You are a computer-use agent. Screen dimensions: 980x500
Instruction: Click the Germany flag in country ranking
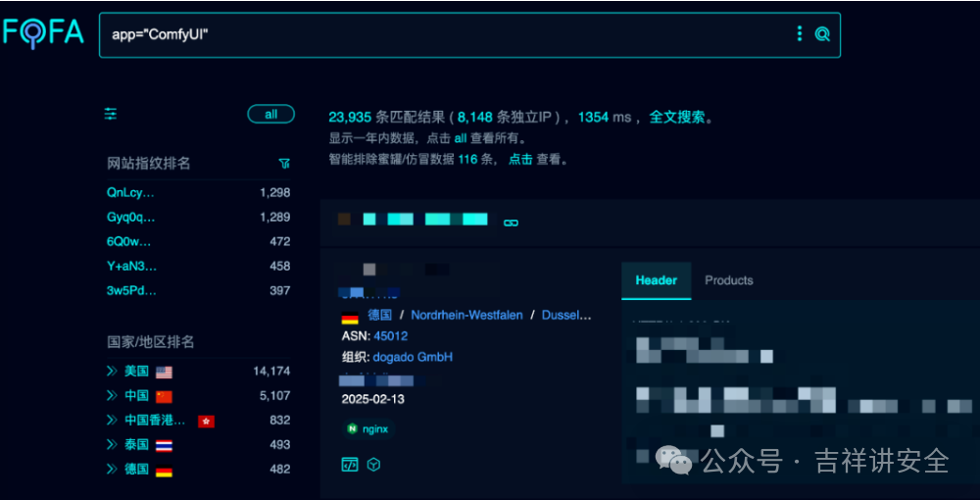tap(164, 470)
